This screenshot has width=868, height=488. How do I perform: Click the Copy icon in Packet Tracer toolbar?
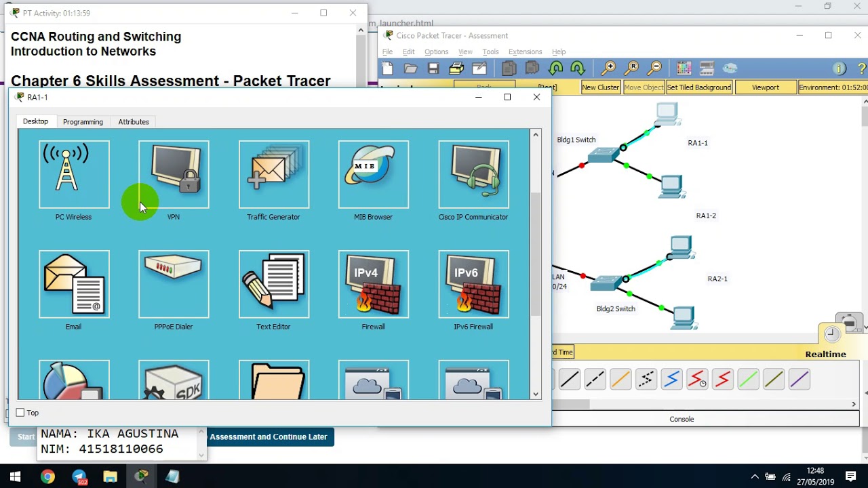click(509, 68)
